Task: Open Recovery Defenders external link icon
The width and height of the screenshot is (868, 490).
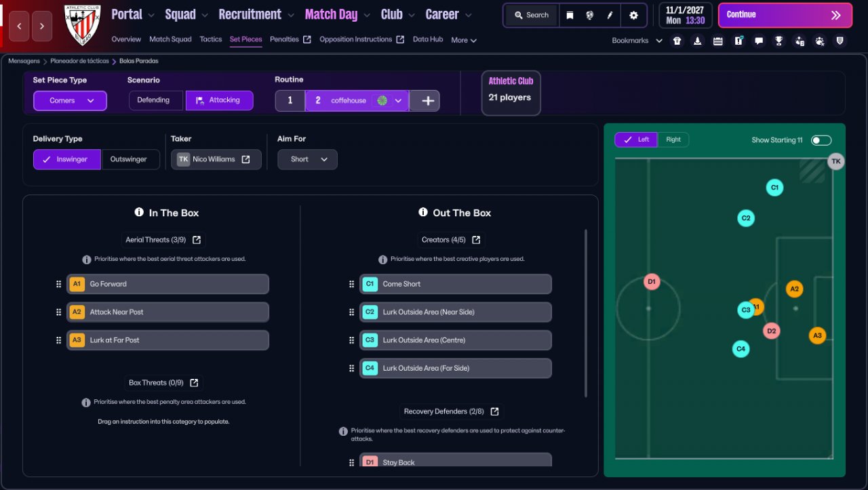Action: tap(495, 411)
